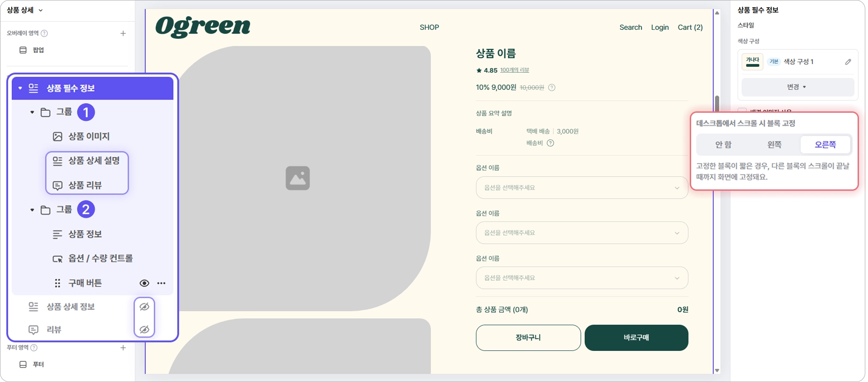This screenshot has width=868, height=382.
Task: Collapse the 상품 필수 정보 tree node
Action: pyautogui.click(x=20, y=88)
